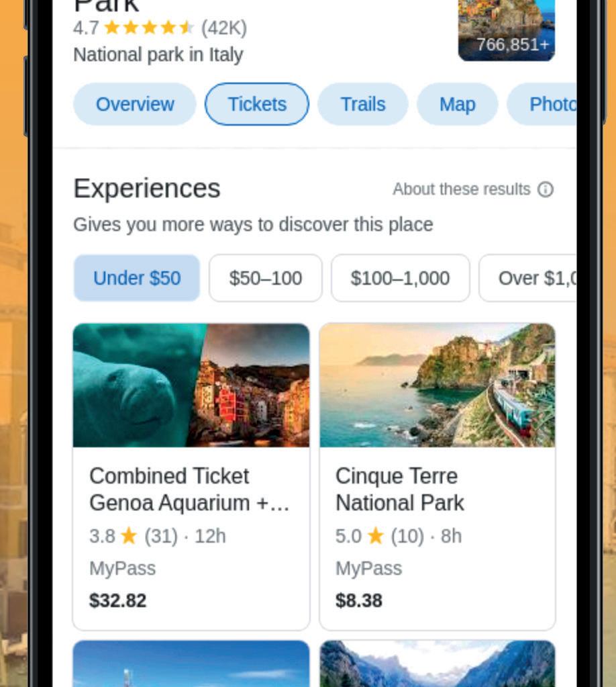The height and width of the screenshot is (687, 616).
Task: Click the Cinque Terre National Park experience title
Action: coord(399,490)
